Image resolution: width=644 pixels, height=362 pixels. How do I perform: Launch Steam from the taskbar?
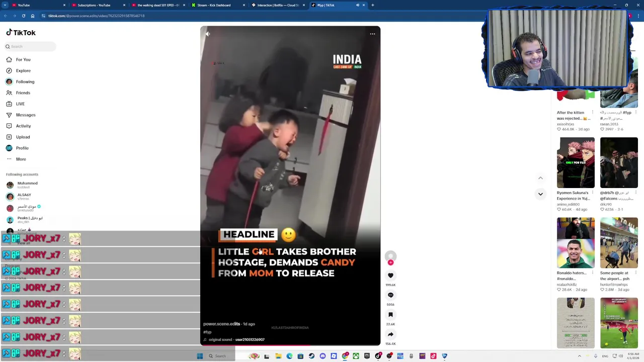pos(311,356)
